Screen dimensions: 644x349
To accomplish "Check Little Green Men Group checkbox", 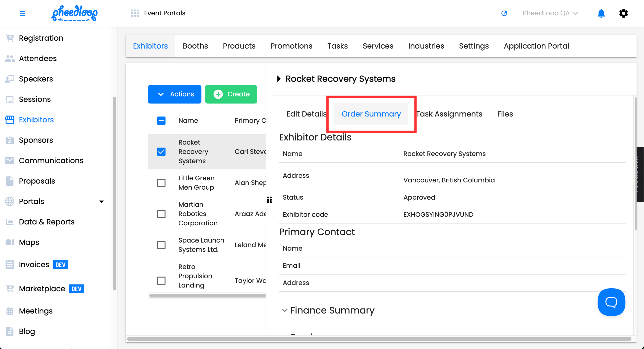I will click(x=161, y=183).
